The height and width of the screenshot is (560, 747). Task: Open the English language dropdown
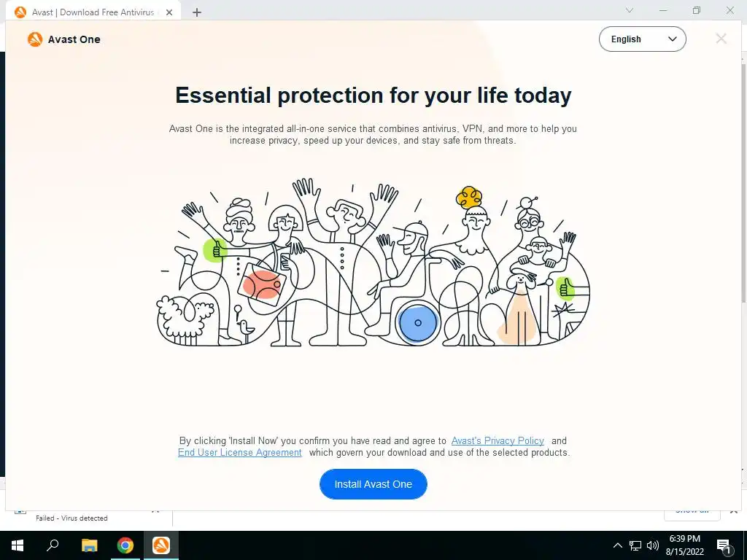point(642,39)
